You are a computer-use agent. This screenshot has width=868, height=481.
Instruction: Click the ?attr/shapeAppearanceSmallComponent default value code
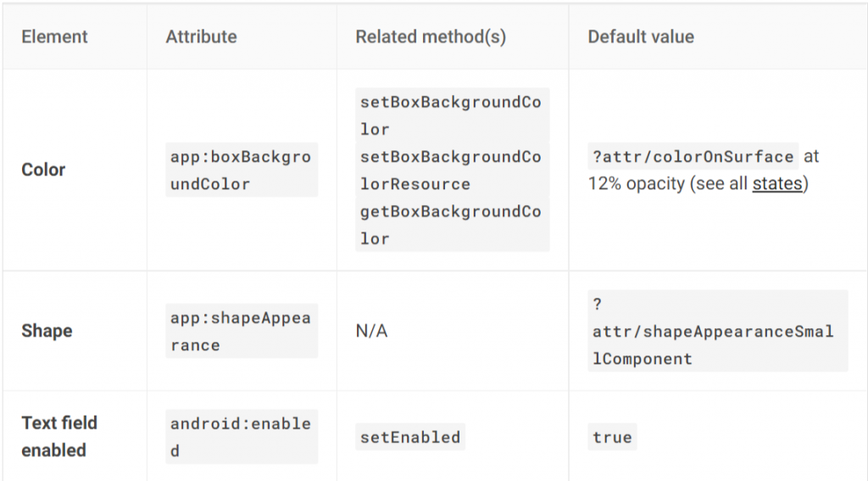click(x=712, y=332)
